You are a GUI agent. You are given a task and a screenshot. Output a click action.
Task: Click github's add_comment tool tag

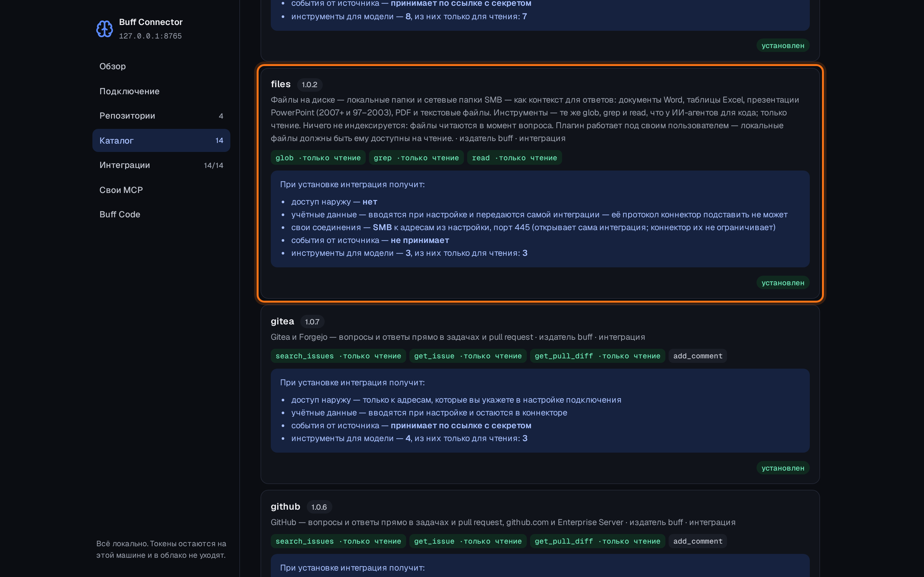697,541
